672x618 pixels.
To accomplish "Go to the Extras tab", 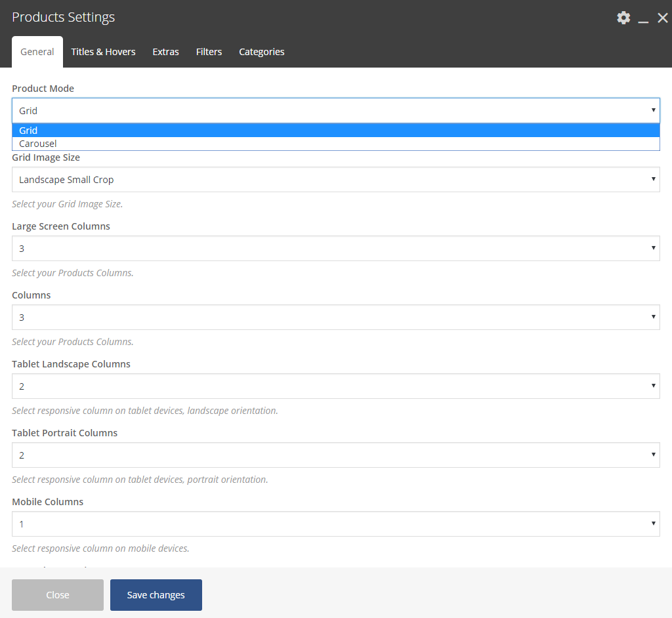I will pos(166,52).
